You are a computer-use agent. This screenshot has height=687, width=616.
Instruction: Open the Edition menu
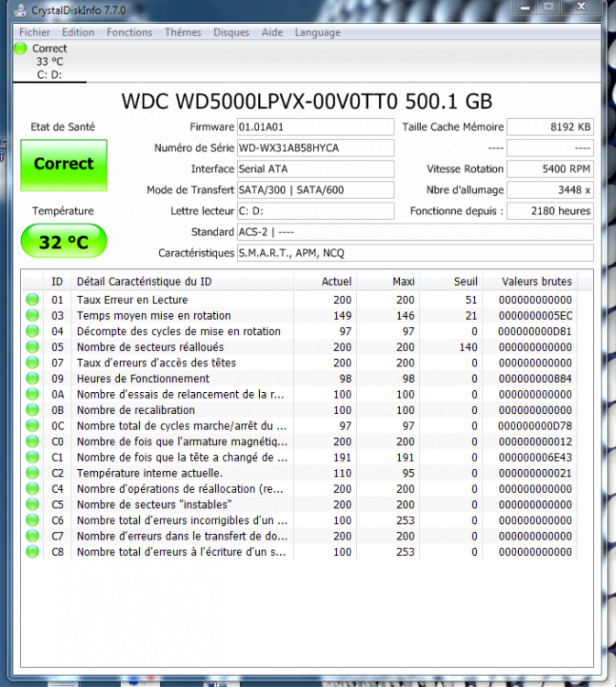78,32
